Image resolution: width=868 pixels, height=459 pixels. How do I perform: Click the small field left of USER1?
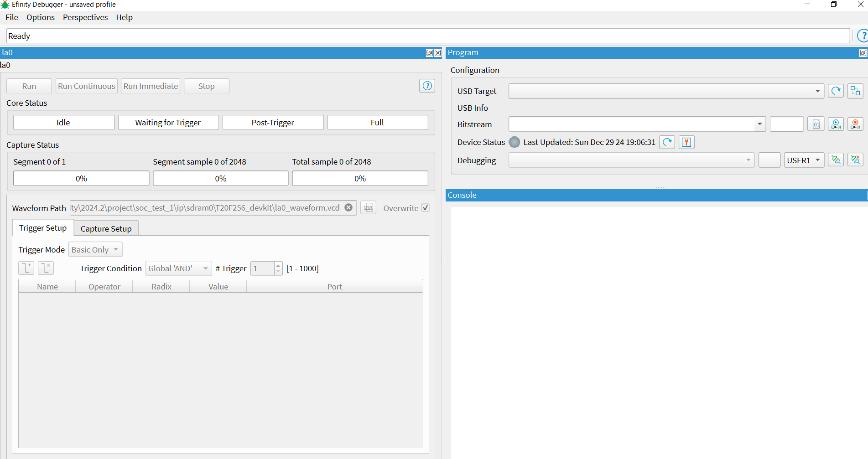(x=769, y=160)
